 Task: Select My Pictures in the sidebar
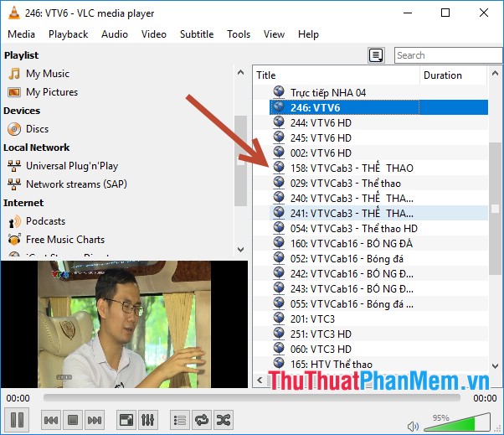coord(52,92)
